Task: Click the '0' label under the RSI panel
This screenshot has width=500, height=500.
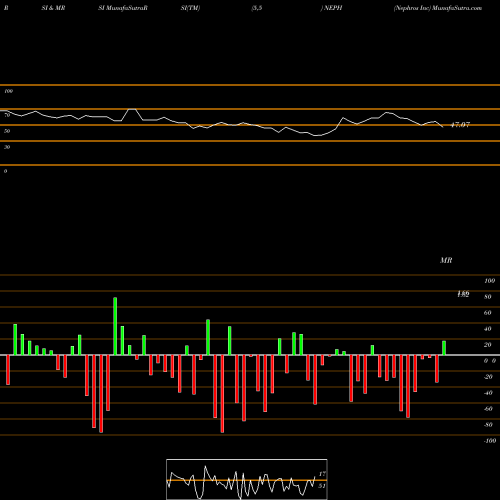Action: 5,171
